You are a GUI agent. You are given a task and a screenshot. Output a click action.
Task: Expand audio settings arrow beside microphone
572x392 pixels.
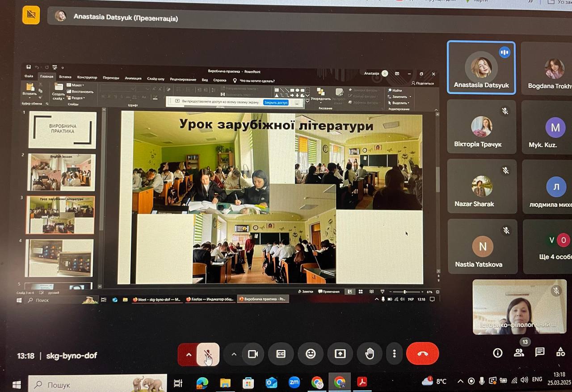(x=188, y=354)
